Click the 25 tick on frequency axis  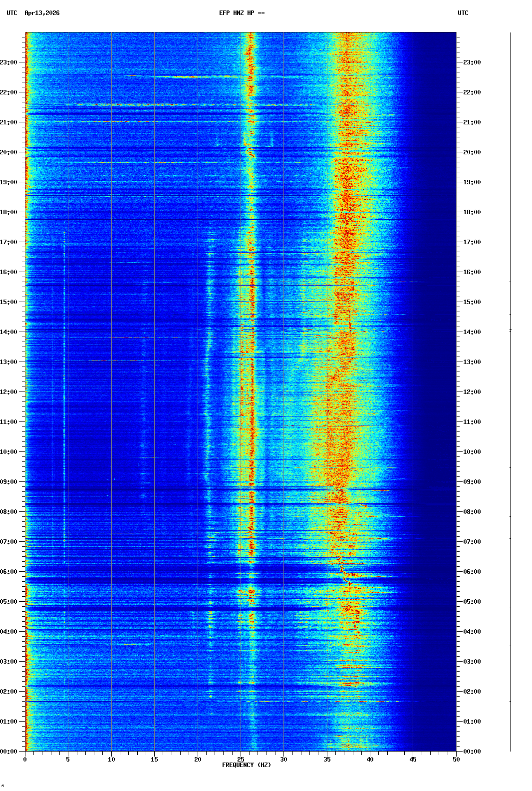(x=241, y=760)
